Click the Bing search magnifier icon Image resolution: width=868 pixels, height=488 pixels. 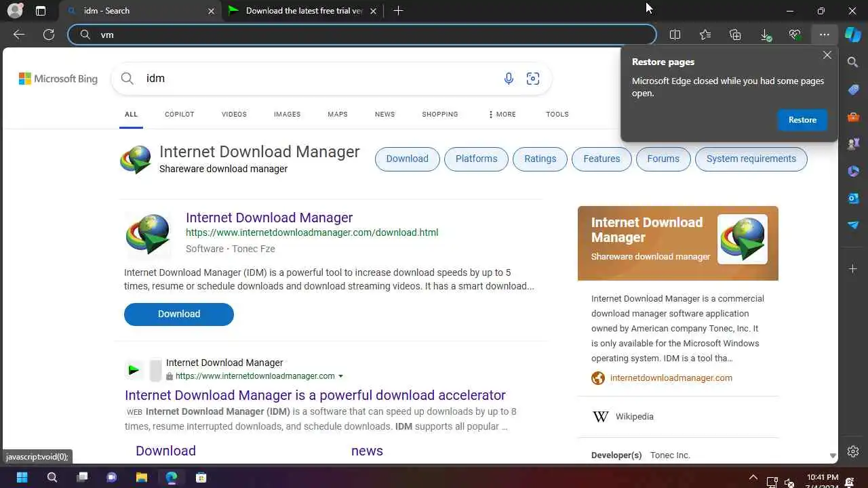[x=127, y=79]
